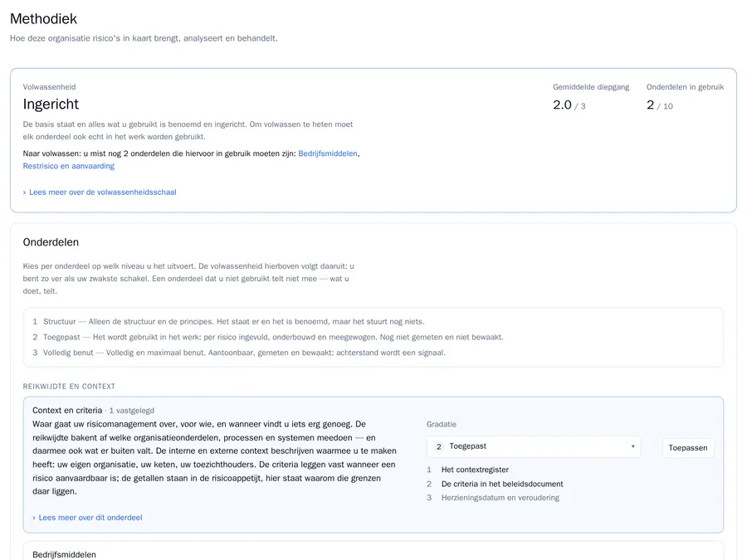Click the Context en criteria card title
The width and height of the screenshot is (747, 560).
[67, 410]
